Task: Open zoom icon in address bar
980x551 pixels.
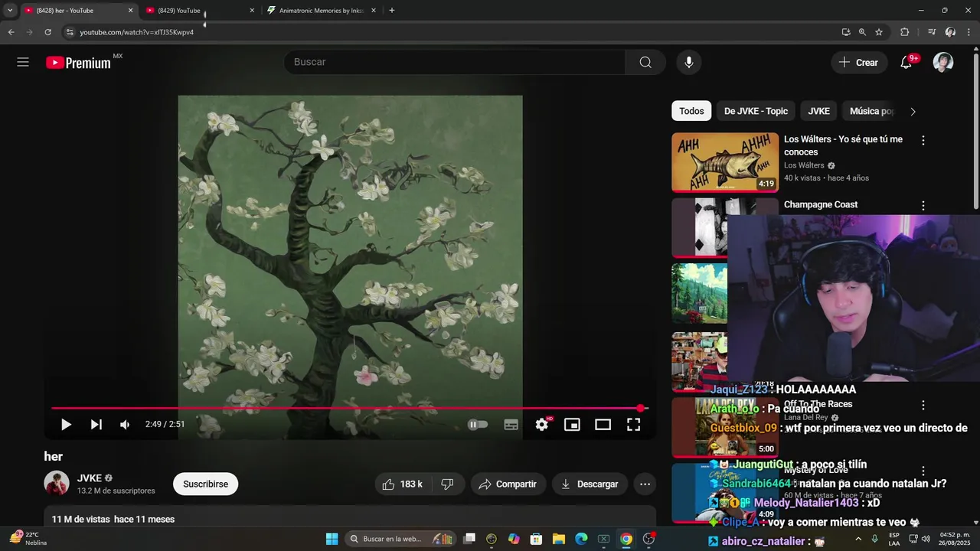Action: click(862, 32)
